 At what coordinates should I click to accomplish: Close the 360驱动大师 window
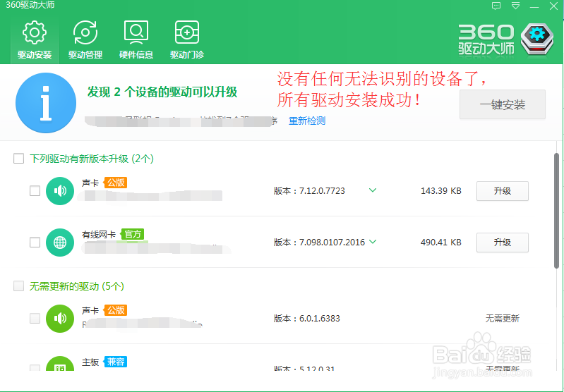point(553,6)
